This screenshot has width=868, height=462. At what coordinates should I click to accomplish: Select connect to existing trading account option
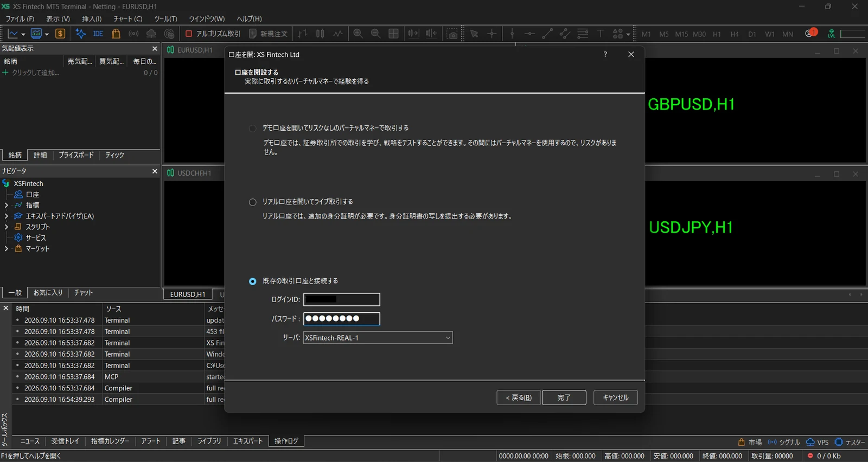pos(252,281)
